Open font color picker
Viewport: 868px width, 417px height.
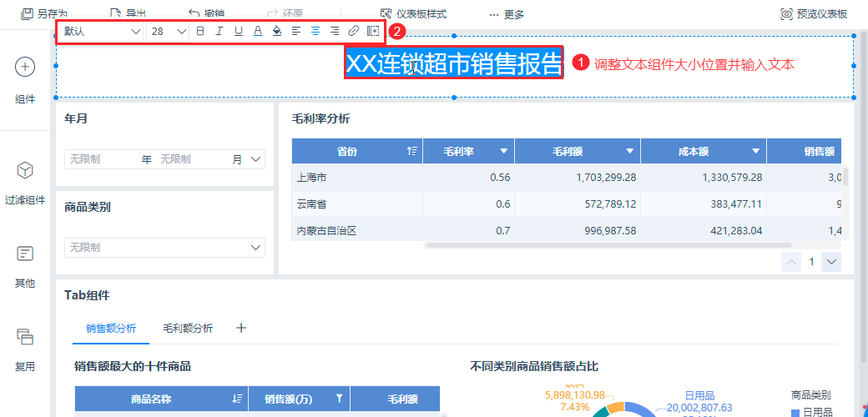(x=257, y=31)
